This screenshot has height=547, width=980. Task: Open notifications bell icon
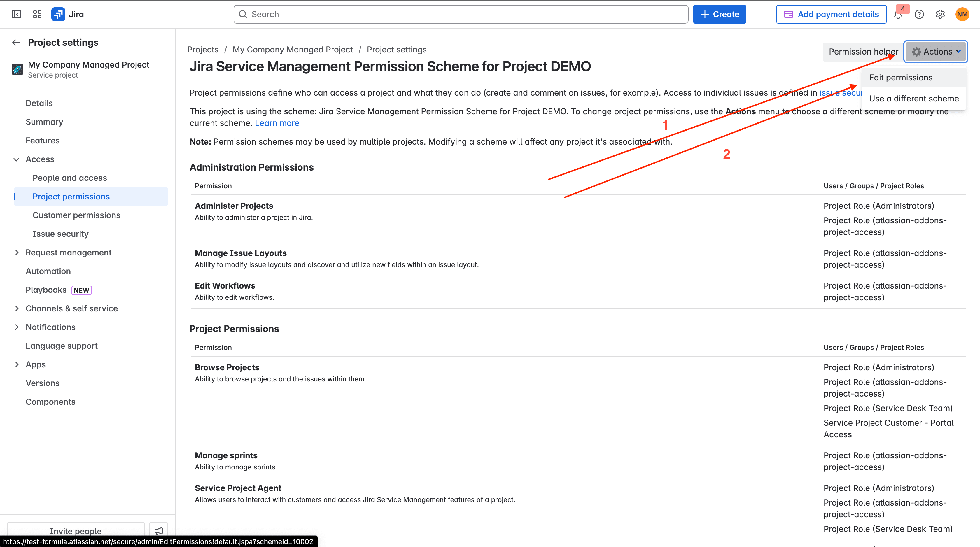point(898,15)
